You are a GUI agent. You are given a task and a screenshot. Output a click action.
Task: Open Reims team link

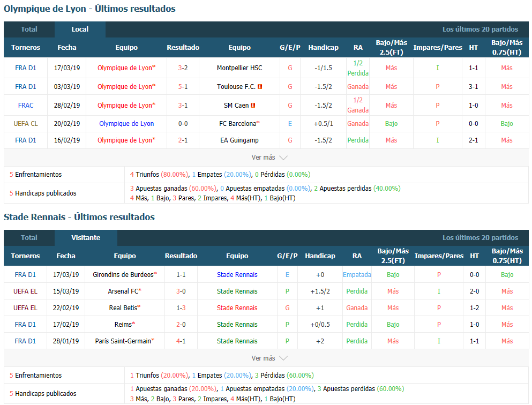[123, 324]
